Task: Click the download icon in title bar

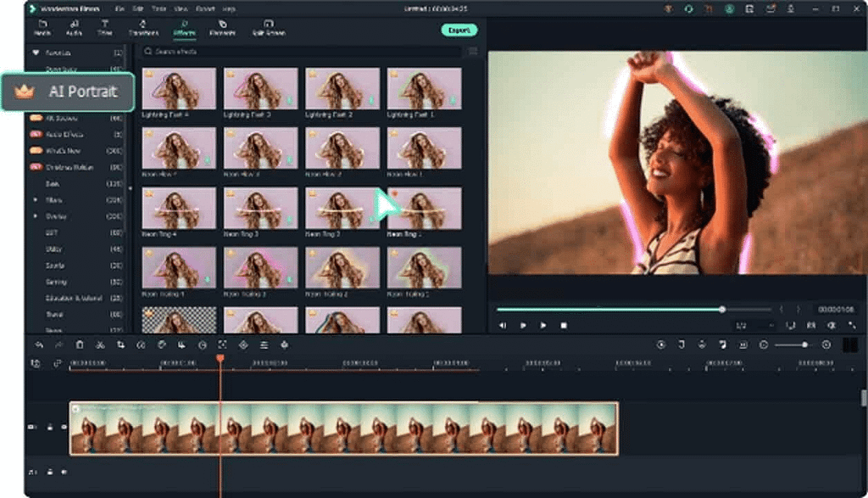Action: [791, 8]
